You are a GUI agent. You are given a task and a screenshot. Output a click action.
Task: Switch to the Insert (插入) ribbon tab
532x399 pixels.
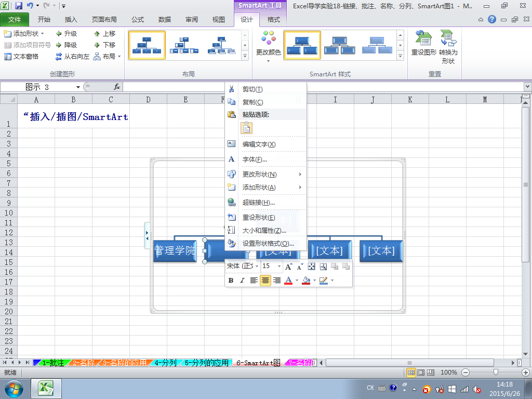[71, 20]
